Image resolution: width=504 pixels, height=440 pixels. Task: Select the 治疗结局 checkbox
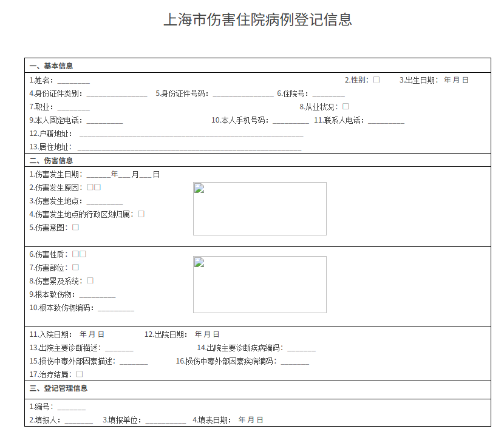tap(80, 374)
